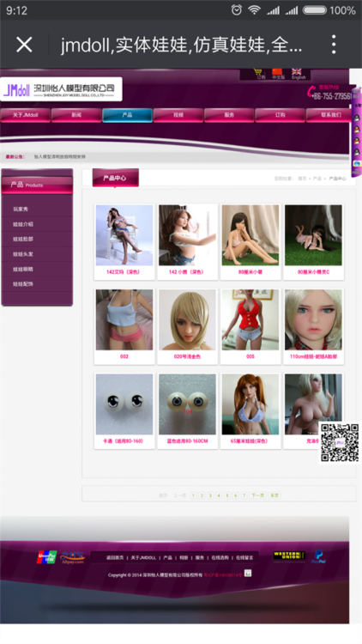This screenshot has height=644, width=362.
Task: Switch language using the Chinese flag icon
Action: [x=278, y=74]
